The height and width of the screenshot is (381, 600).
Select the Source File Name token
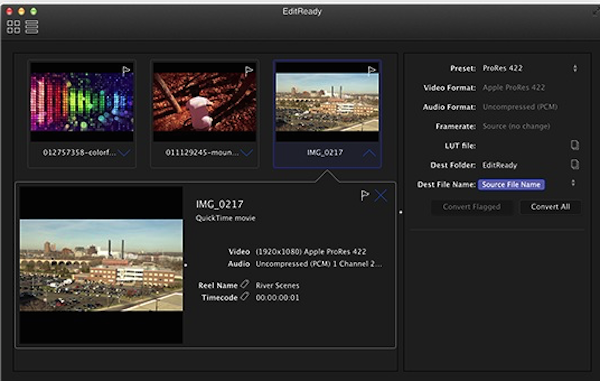click(x=511, y=184)
